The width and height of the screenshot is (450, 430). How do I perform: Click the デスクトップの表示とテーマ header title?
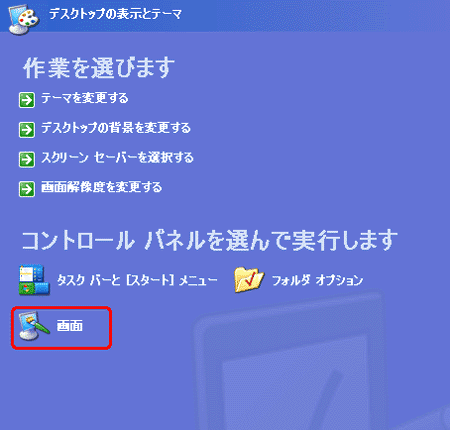[x=115, y=14]
